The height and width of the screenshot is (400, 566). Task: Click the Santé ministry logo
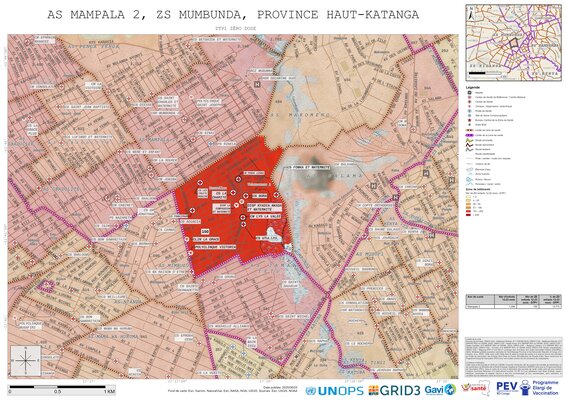[476, 389]
